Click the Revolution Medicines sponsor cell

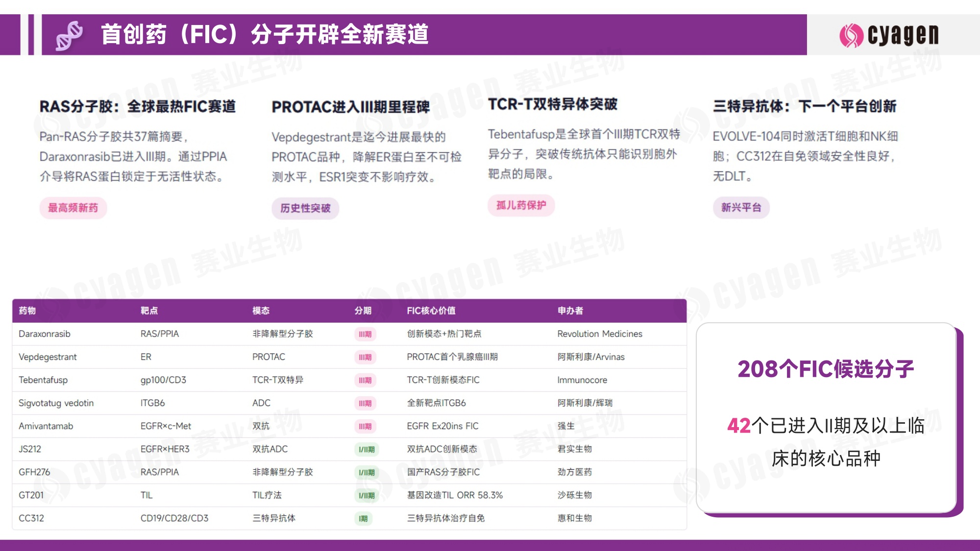[600, 334]
